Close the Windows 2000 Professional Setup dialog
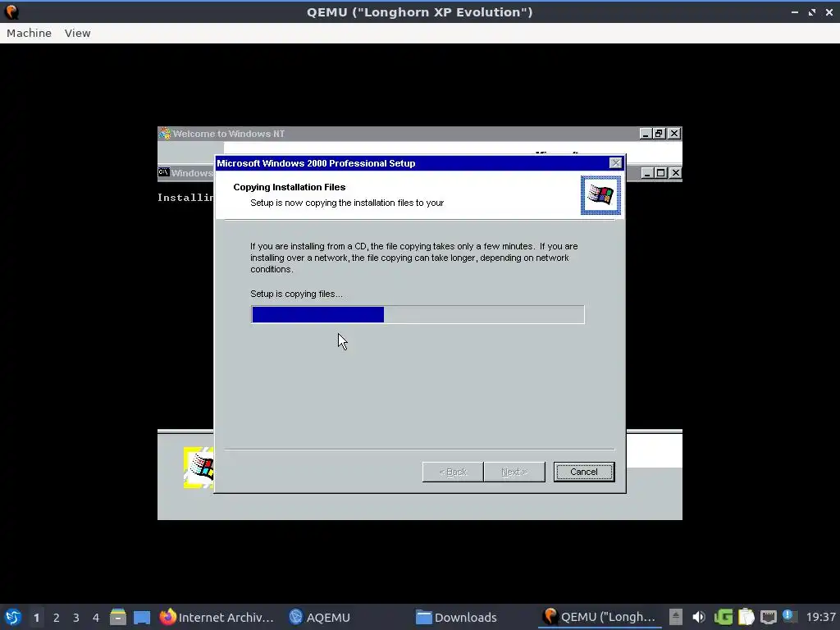 615,163
